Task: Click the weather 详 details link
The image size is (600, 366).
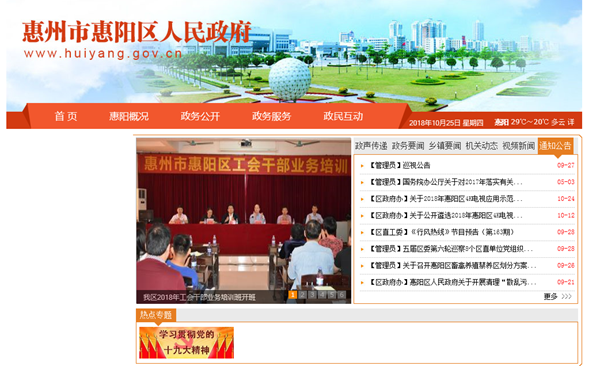Action: tap(571, 122)
